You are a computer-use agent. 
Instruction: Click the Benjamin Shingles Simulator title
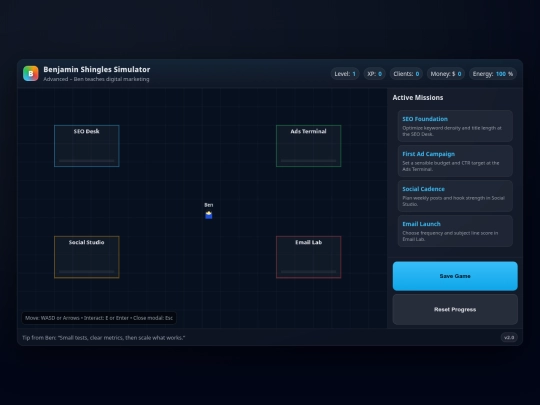click(97, 70)
